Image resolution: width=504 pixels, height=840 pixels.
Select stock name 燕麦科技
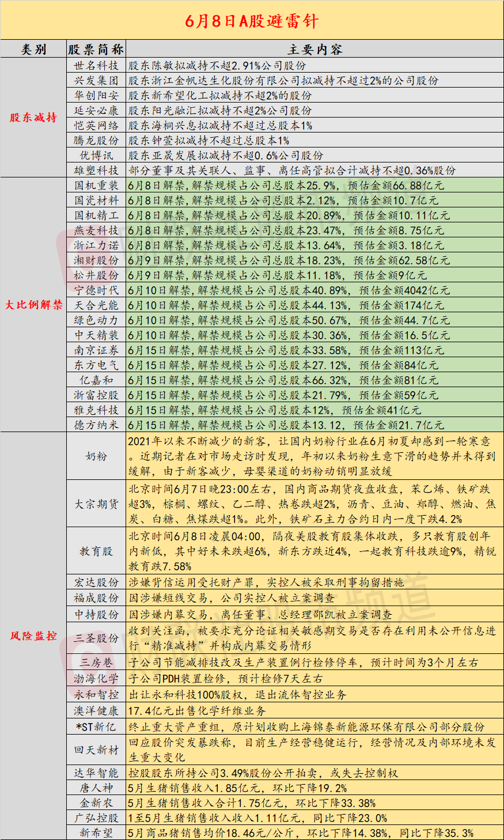[x=96, y=230]
